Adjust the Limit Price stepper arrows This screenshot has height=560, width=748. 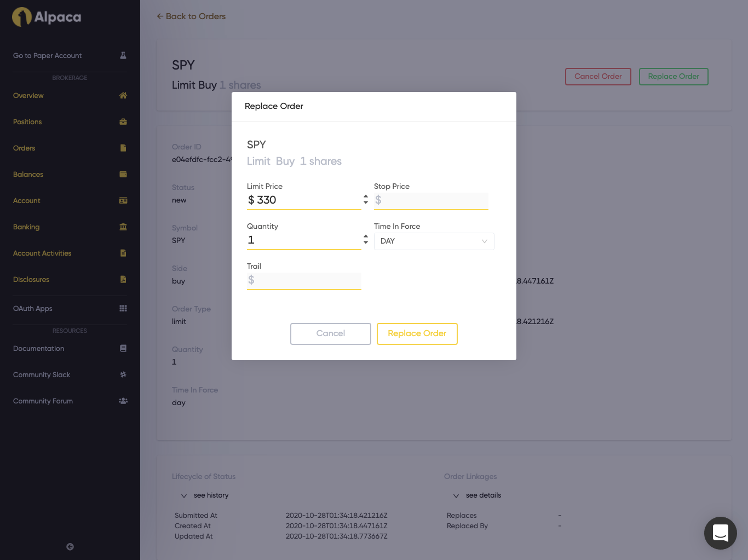coord(366,199)
